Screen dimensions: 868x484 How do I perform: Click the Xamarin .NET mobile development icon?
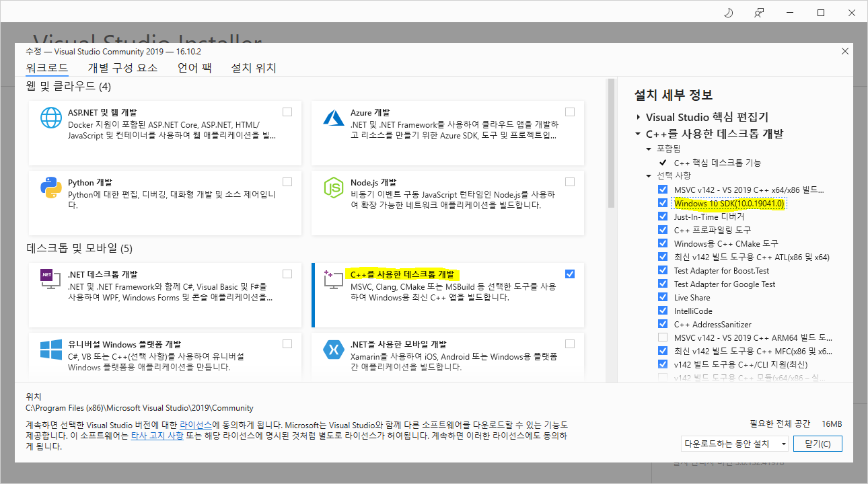(334, 349)
